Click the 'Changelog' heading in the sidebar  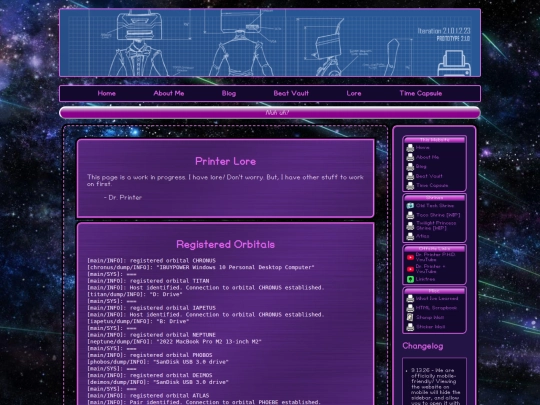[423, 346]
